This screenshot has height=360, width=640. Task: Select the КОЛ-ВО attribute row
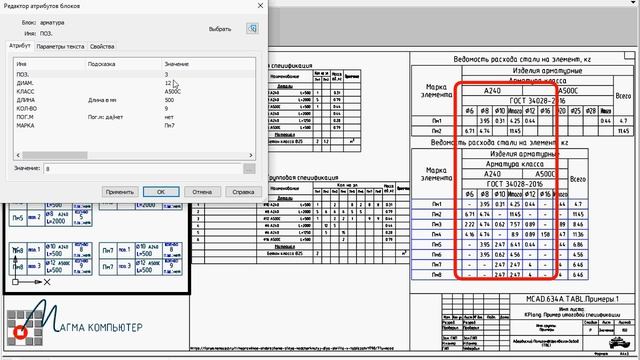(x=134, y=109)
